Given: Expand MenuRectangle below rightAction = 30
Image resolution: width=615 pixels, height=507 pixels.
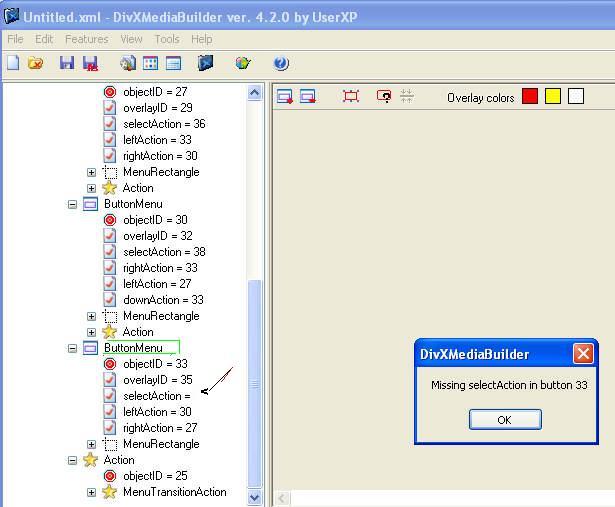Looking at the screenshot, I should pyautogui.click(x=91, y=172).
